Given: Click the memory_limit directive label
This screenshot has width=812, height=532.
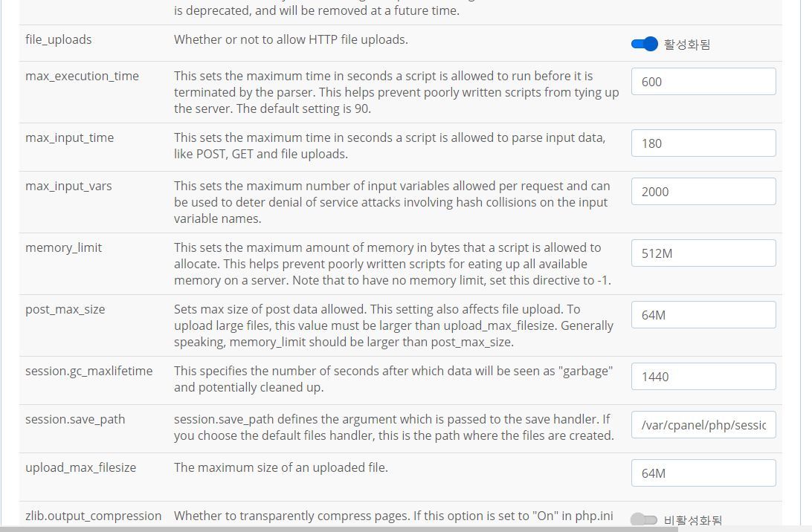Looking at the screenshot, I should pyautogui.click(x=63, y=247).
